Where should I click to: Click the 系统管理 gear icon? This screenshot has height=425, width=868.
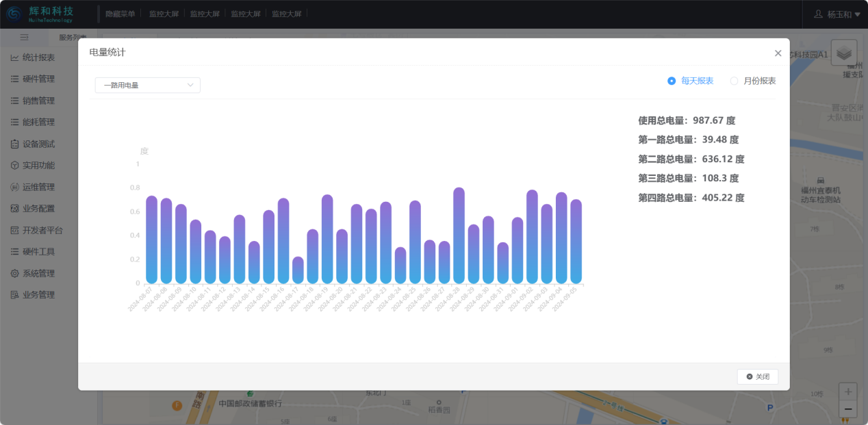pyautogui.click(x=14, y=273)
